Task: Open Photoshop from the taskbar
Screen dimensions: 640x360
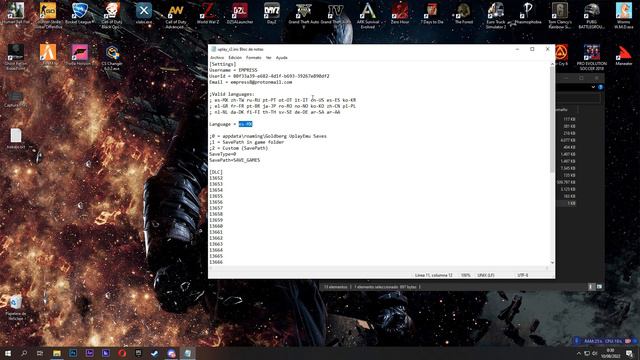Action: (x=73, y=353)
